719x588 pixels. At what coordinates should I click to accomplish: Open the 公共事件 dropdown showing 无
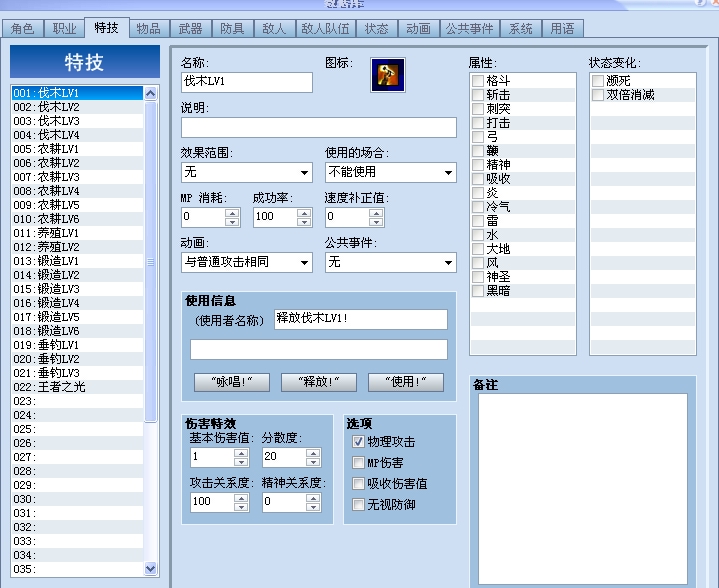[x=391, y=262]
